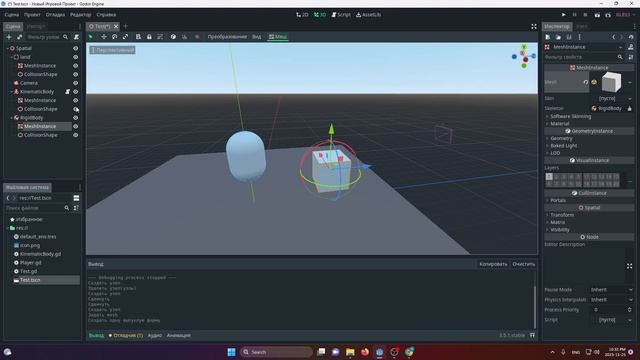The width and height of the screenshot is (640, 360).
Task: Expand the Software Skinning section
Action: click(x=571, y=116)
